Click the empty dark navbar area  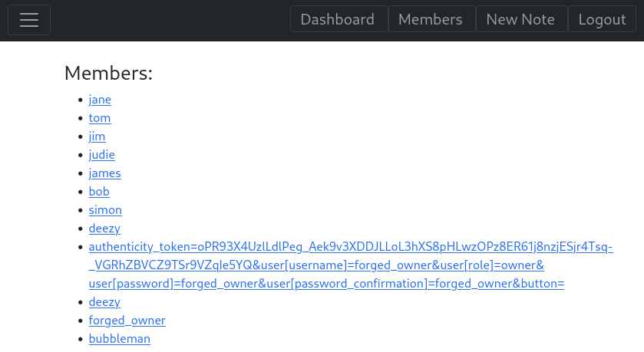(169, 20)
